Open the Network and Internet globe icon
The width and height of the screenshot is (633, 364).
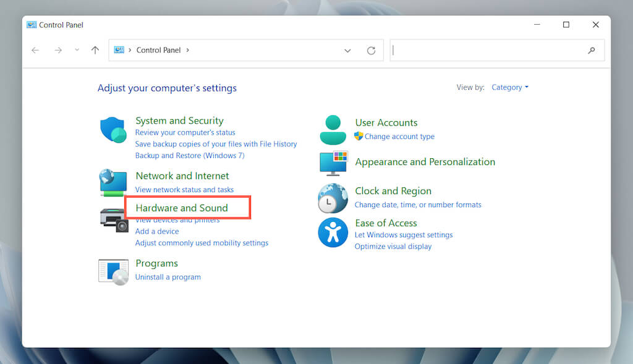pyautogui.click(x=113, y=182)
